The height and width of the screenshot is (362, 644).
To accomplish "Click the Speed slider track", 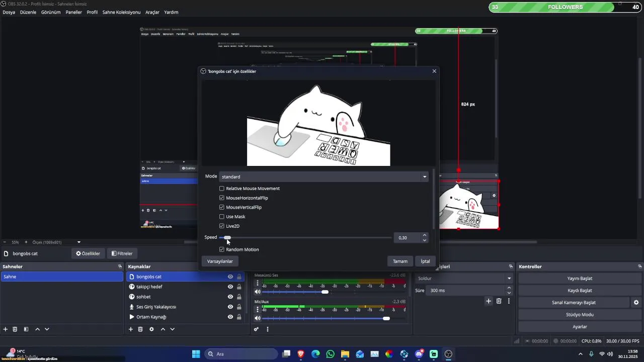I will [305, 238].
